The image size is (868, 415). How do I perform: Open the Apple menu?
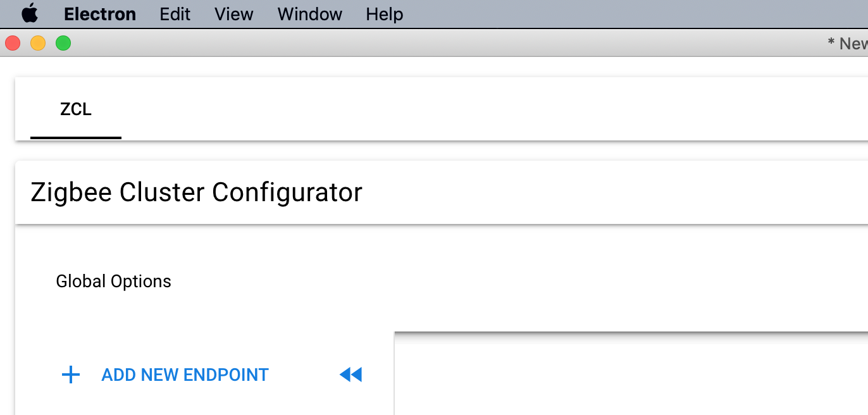click(30, 14)
